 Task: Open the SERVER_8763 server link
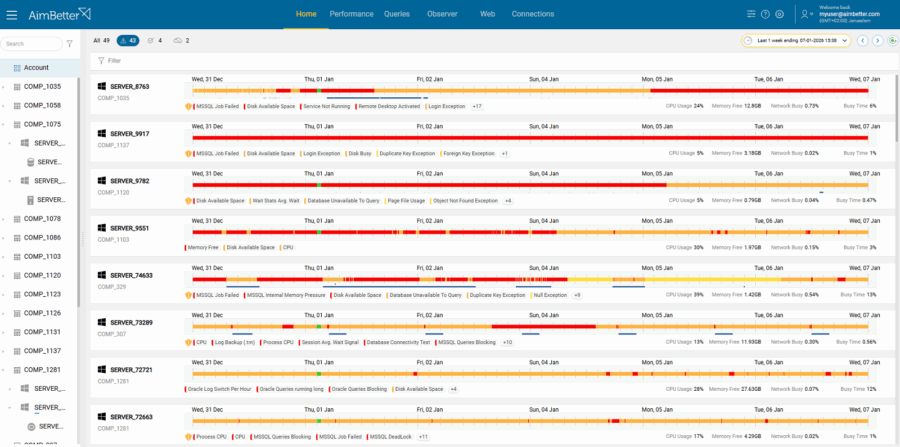click(129, 87)
